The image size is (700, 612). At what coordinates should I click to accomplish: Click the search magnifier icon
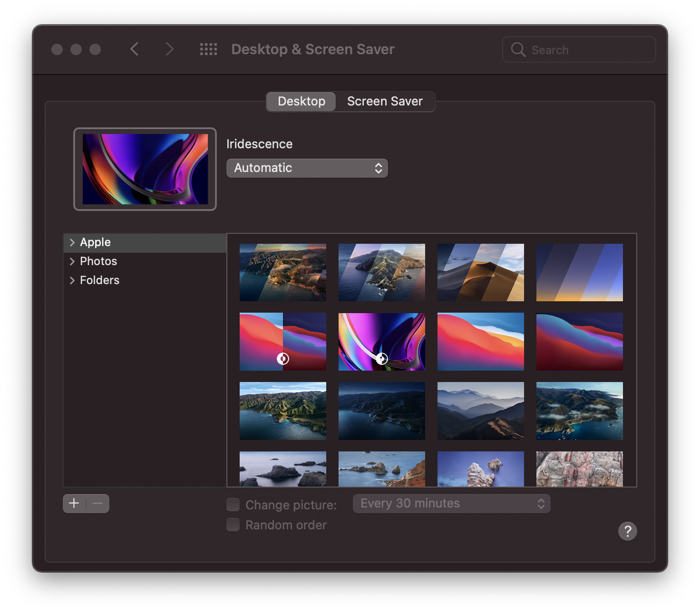click(518, 50)
